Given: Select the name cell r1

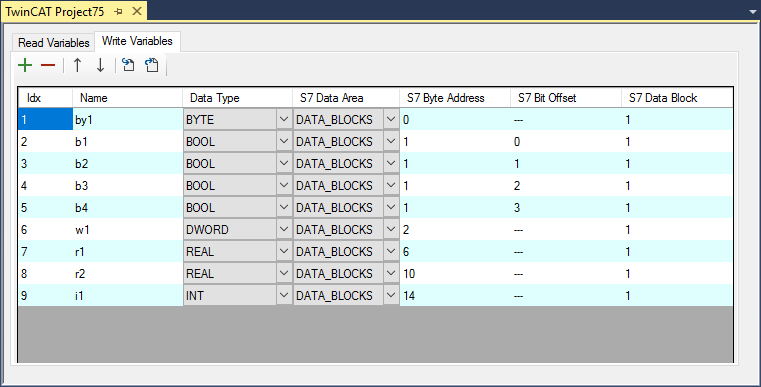Looking at the screenshot, I should (x=127, y=252).
